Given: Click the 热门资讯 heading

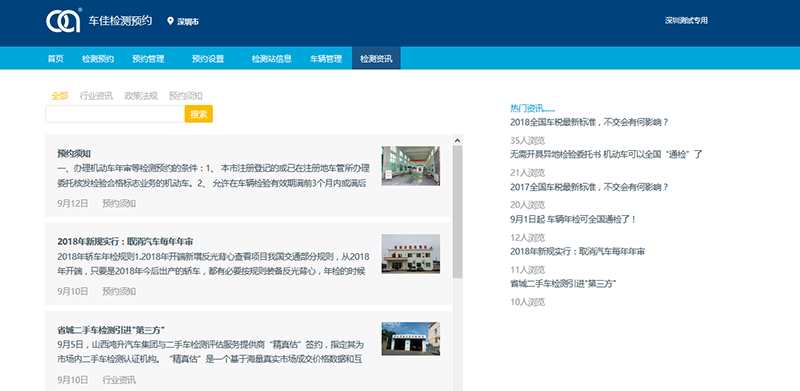Looking at the screenshot, I should 533,108.
